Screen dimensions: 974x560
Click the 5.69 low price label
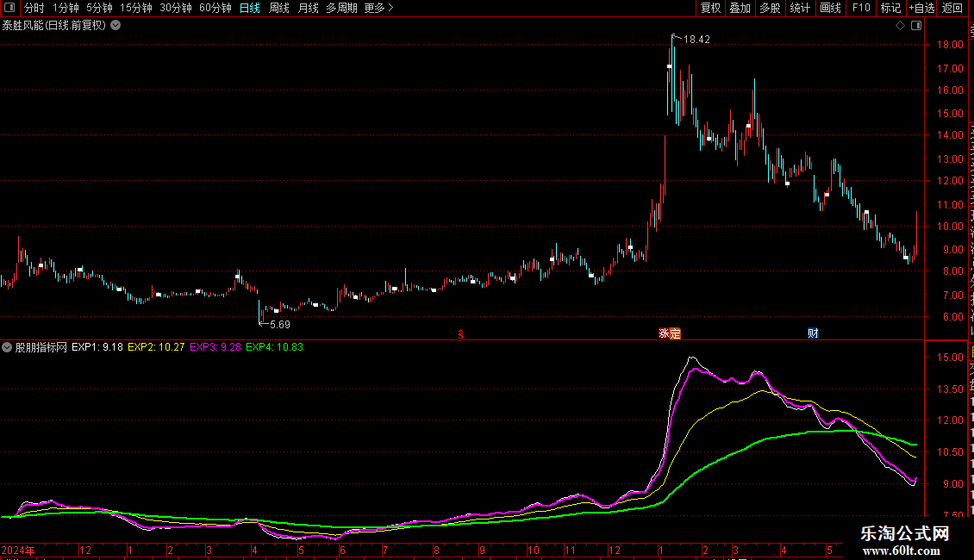279,325
